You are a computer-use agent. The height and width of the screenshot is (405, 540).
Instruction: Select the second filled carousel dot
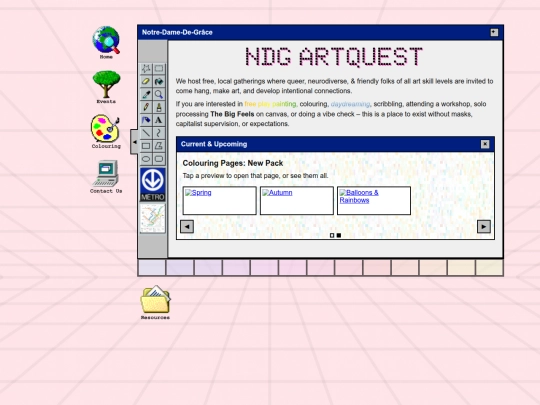(339, 236)
